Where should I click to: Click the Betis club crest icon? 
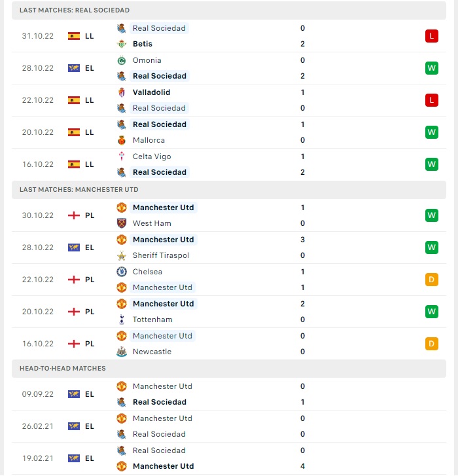coord(122,44)
